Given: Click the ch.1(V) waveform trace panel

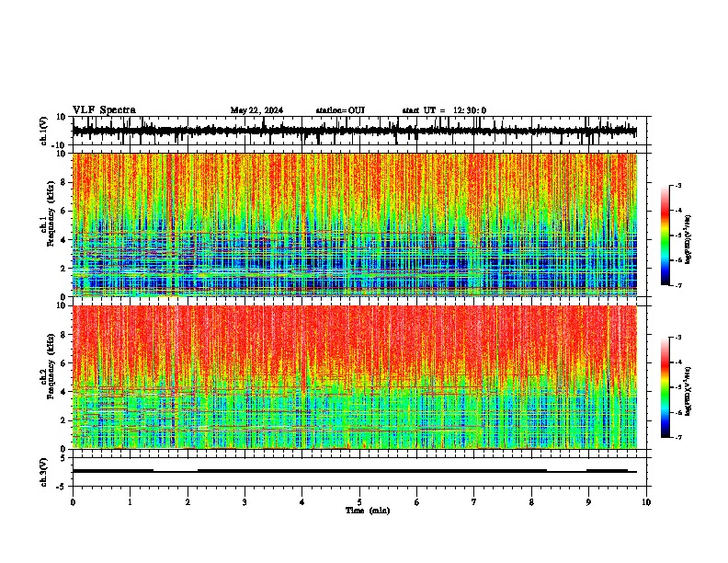Looking at the screenshot, I should coord(361,131).
